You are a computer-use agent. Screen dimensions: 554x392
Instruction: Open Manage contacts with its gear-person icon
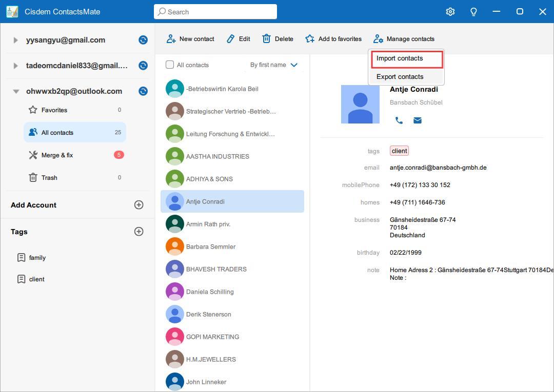tap(379, 38)
